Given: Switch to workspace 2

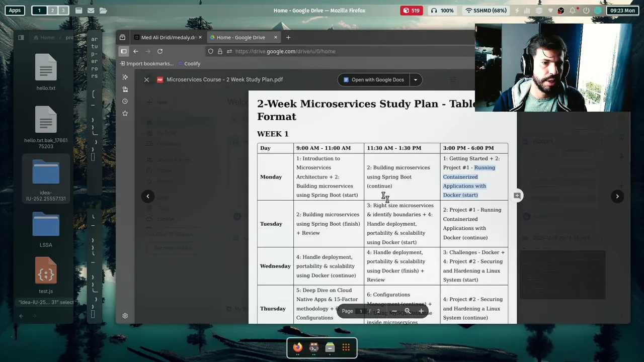Looking at the screenshot, I should click(x=52, y=10).
